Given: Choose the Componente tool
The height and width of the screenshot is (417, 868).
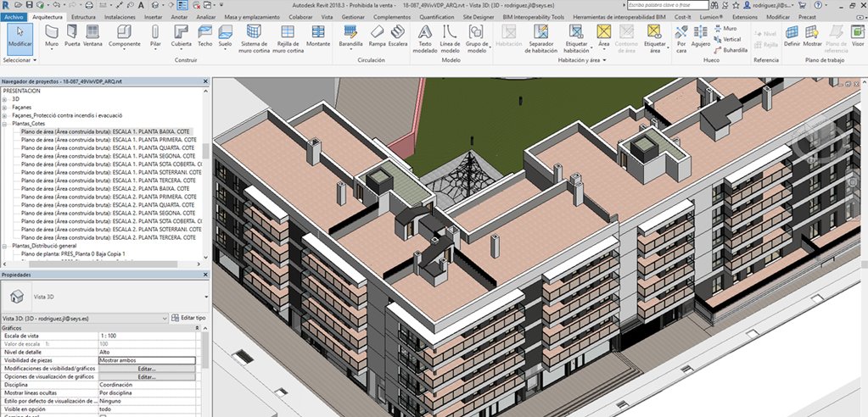Looking at the screenshot, I should pyautogui.click(x=124, y=36).
